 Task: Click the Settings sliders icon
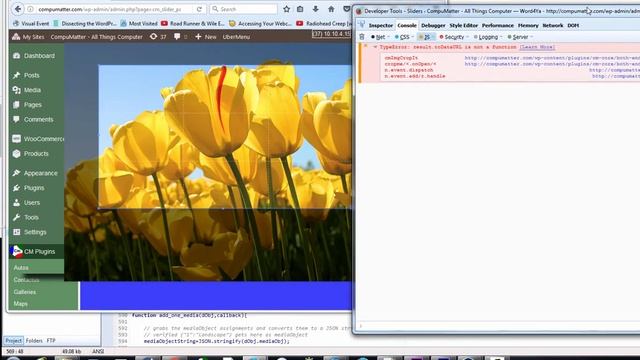(x=16, y=232)
